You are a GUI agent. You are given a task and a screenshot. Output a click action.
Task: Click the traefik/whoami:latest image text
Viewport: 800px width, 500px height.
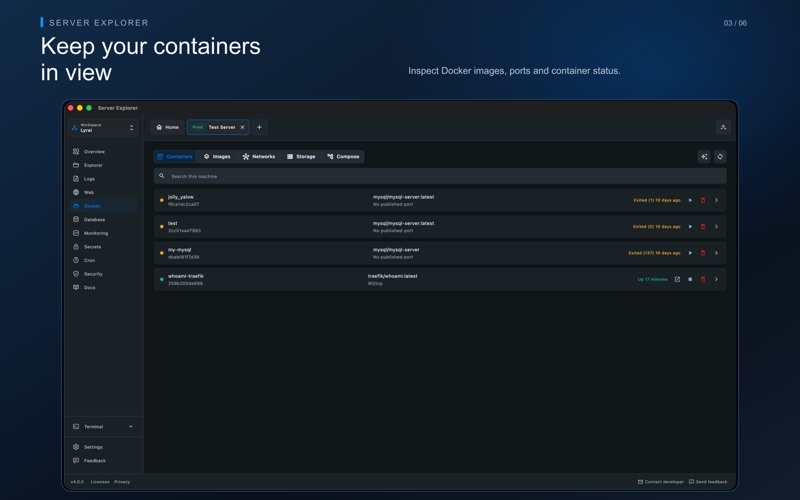click(x=392, y=276)
